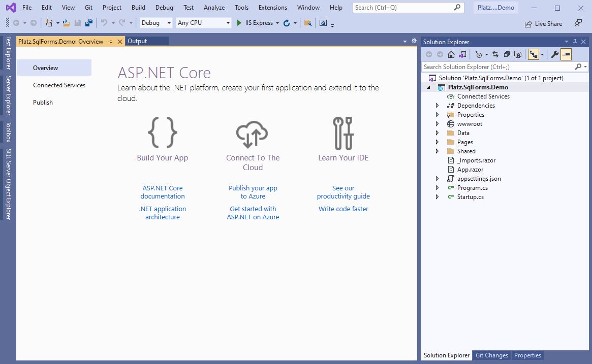
Task: Expand the wwwroot folder
Action: (x=437, y=124)
